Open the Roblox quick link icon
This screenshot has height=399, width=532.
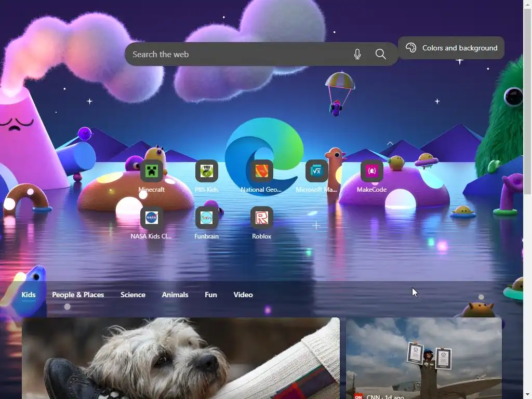tap(261, 218)
